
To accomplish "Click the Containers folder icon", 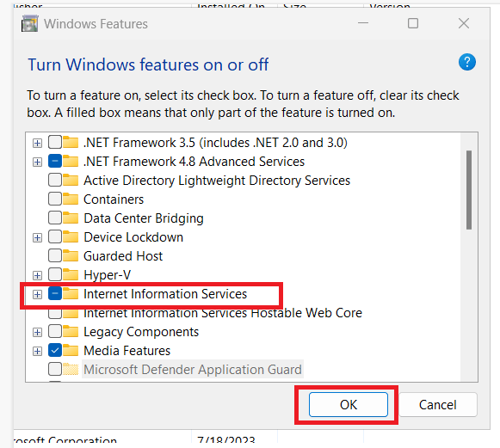I will click(71, 199).
